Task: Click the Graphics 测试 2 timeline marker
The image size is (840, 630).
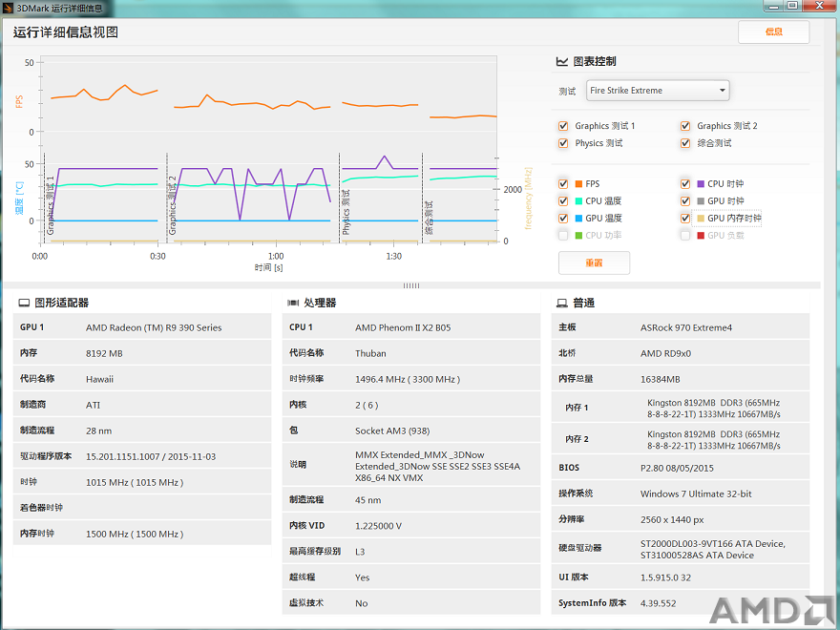Action: (x=173, y=206)
